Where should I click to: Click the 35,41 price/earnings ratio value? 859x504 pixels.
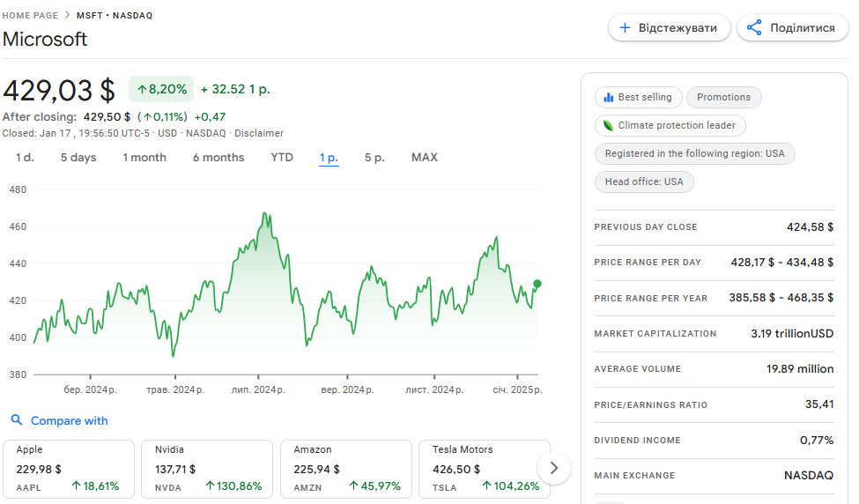[x=819, y=404]
